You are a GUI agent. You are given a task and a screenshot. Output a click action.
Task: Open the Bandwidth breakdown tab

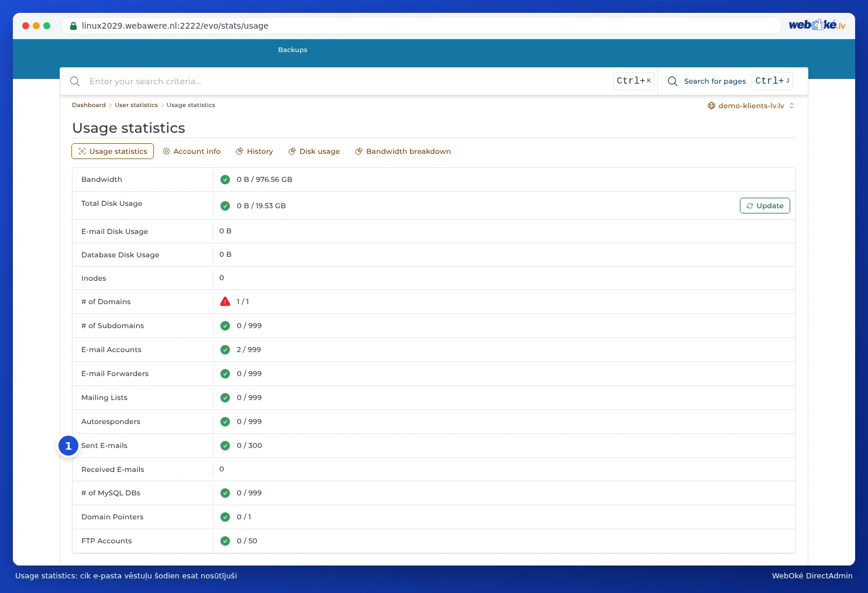pyautogui.click(x=403, y=151)
